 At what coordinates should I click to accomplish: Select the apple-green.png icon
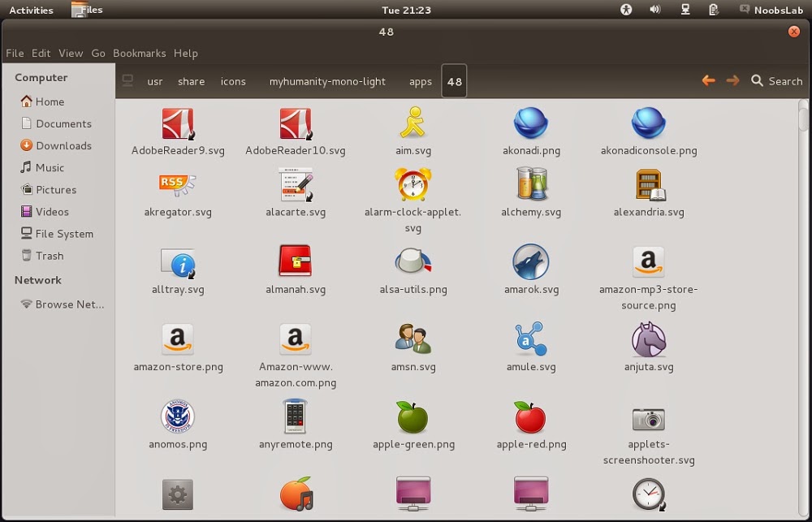(x=412, y=417)
